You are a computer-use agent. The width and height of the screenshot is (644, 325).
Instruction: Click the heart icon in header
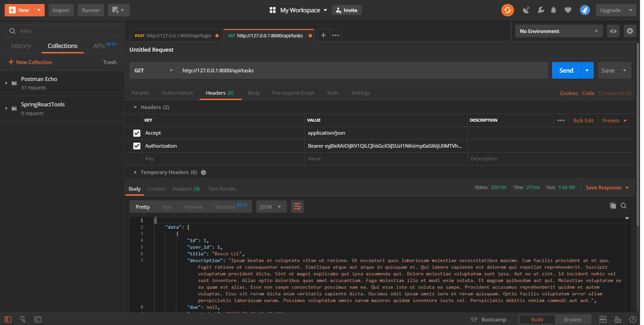click(568, 10)
